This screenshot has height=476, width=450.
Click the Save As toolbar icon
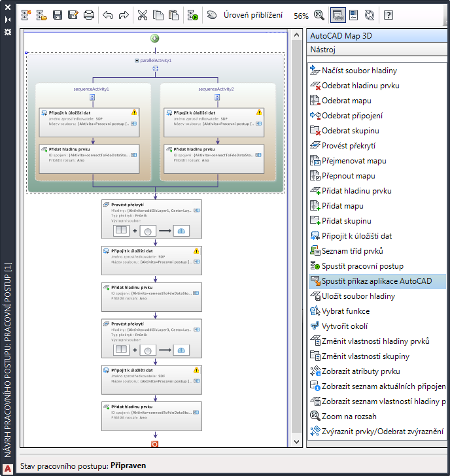(73, 15)
